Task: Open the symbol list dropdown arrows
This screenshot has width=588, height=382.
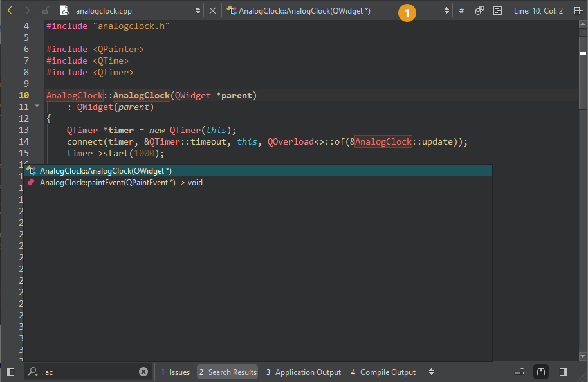Action: [x=446, y=11]
